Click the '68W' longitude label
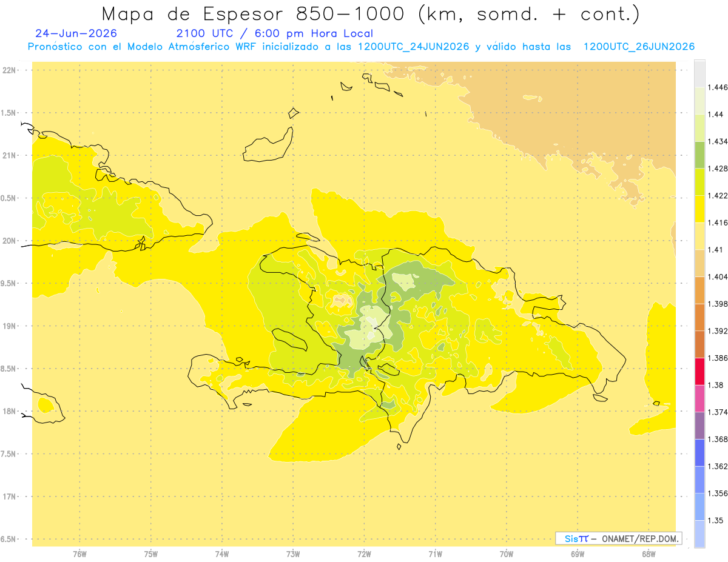The height and width of the screenshot is (562, 728). (649, 554)
